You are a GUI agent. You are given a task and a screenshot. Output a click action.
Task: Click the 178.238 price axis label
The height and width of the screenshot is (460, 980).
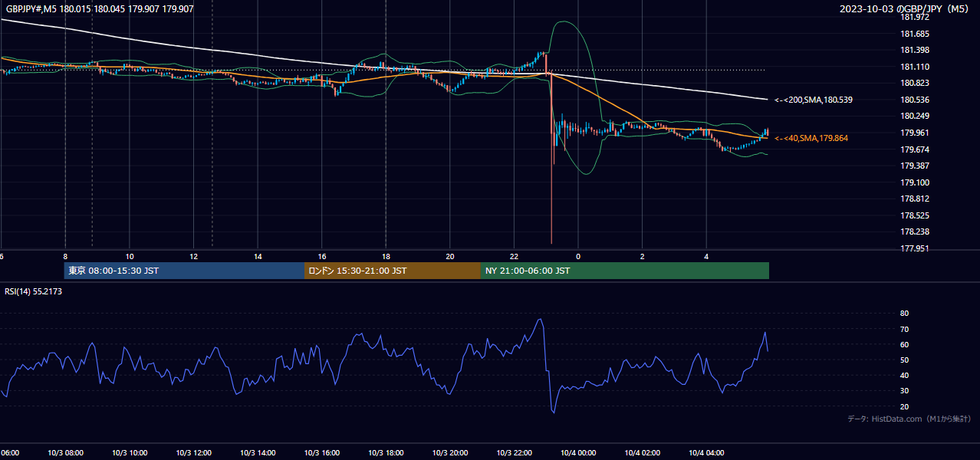pos(914,232)
